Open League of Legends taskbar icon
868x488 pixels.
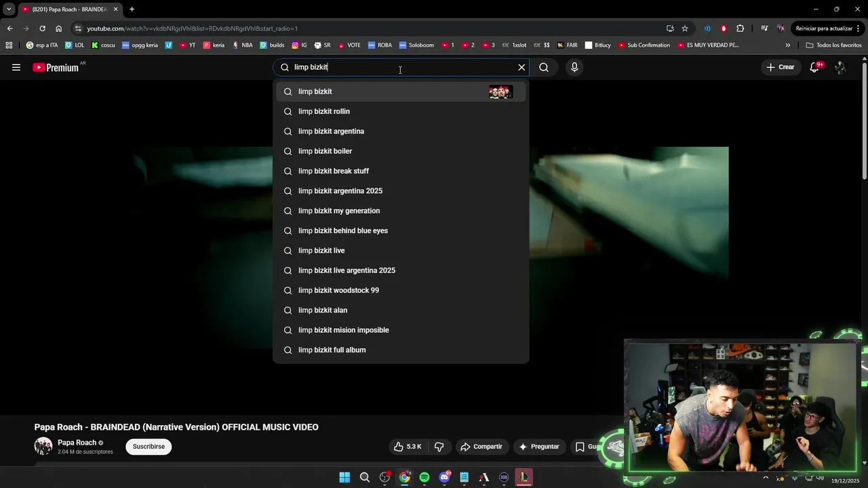click(524, 477)
